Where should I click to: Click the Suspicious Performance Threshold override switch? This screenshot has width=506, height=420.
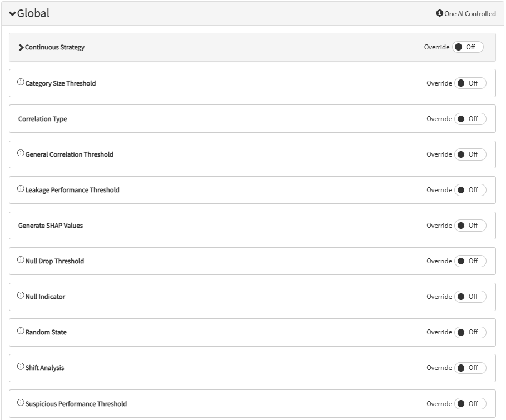(470, 404)
